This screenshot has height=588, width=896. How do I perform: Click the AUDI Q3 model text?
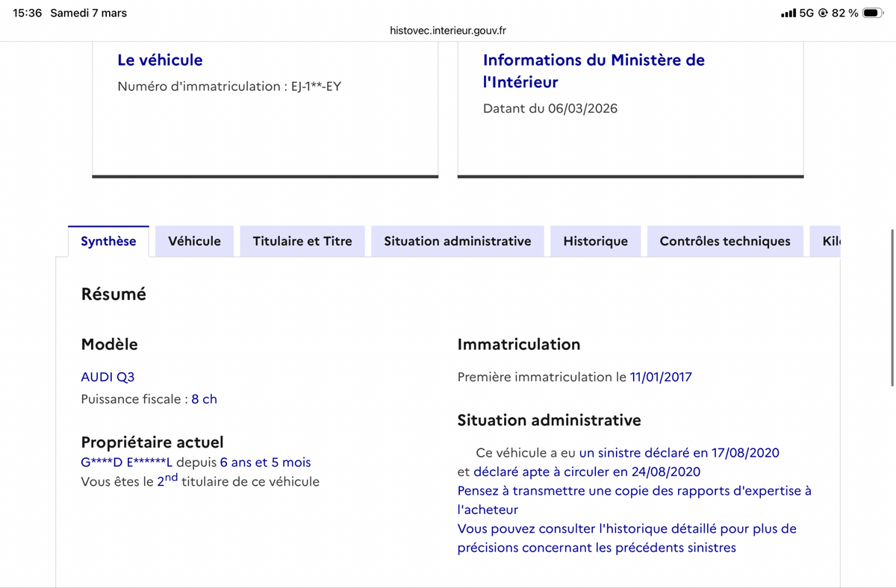coord(108,377)
